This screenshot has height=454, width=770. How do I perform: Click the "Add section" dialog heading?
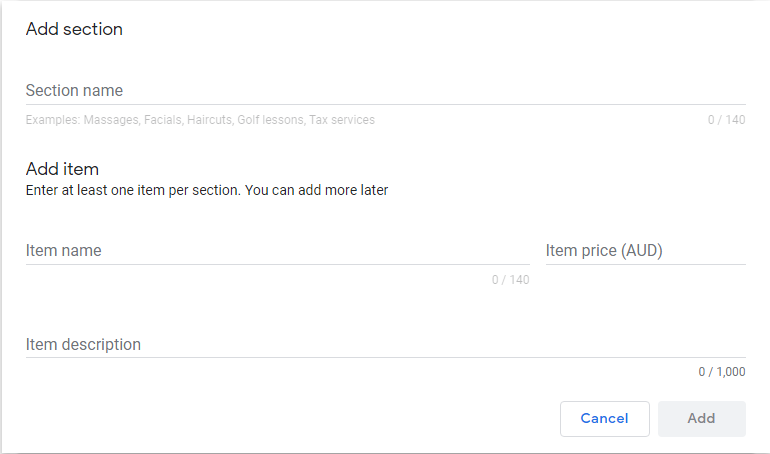point(74,30)
